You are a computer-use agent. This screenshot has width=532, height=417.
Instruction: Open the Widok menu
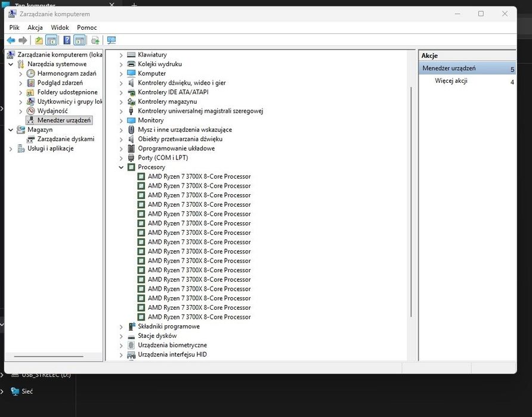(60, 27)
